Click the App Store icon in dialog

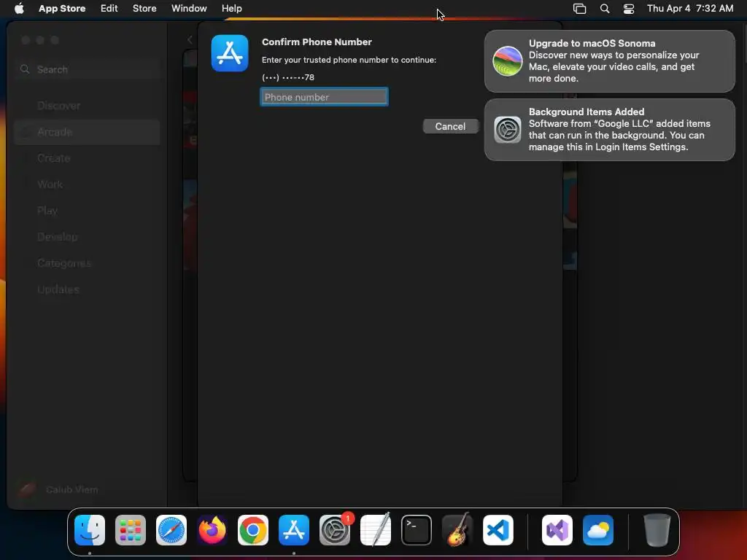pos(230,52)
